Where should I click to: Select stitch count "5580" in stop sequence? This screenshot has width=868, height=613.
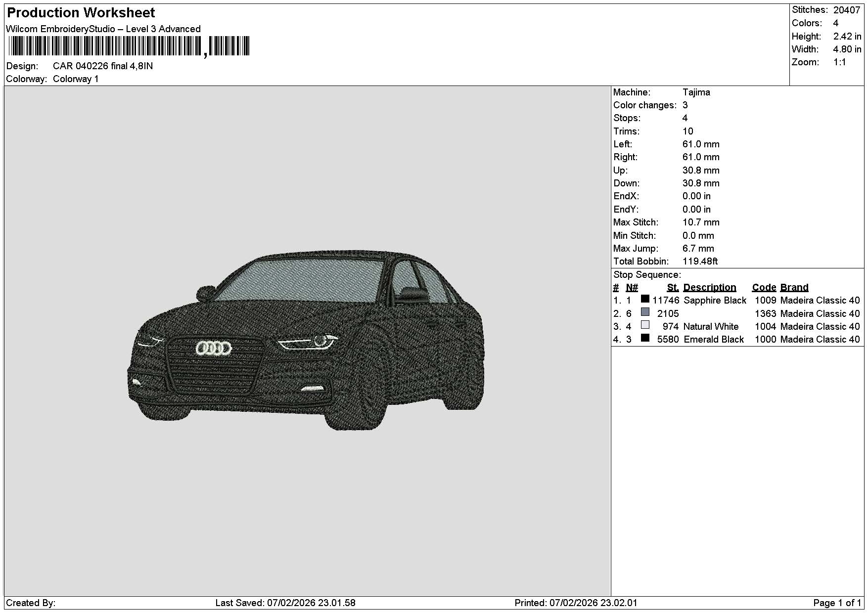pos(668,339)
